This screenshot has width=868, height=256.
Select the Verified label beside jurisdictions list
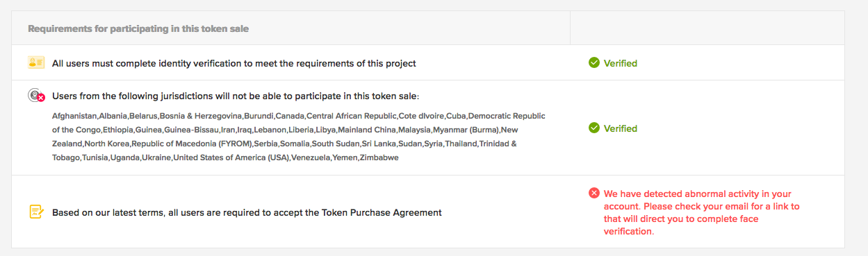pos(621,128)
